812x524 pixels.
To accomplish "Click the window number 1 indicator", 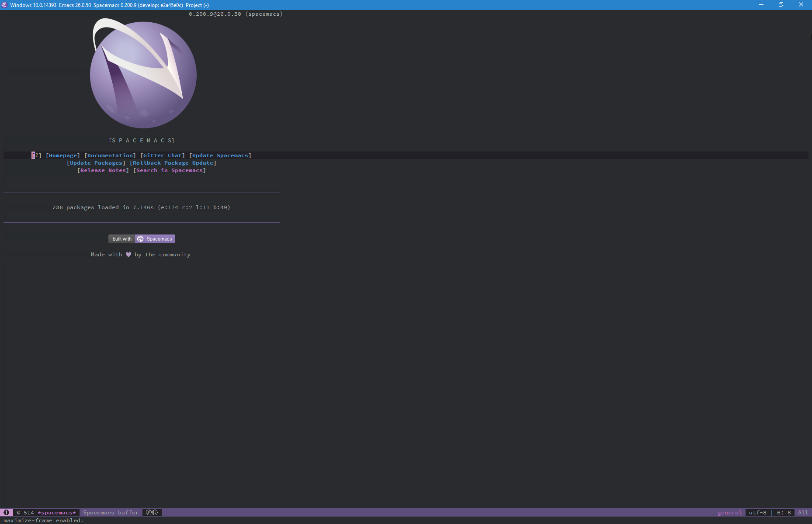I will (6, 512).
